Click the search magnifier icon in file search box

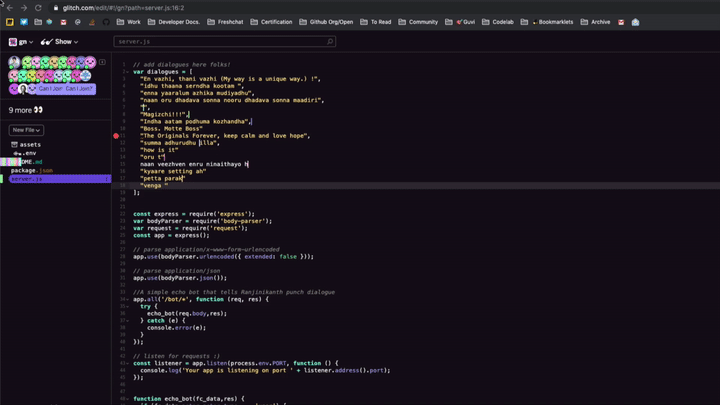pos(329,42)
